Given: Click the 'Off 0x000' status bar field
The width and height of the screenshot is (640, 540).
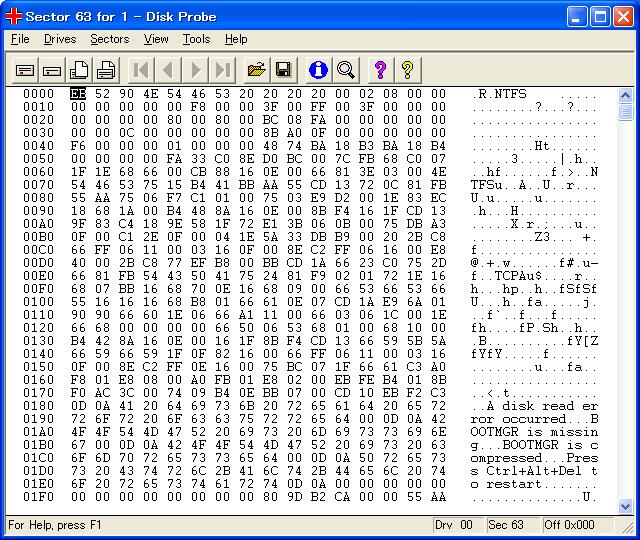Looking at the screenshot, I should (x=577, y=525).
